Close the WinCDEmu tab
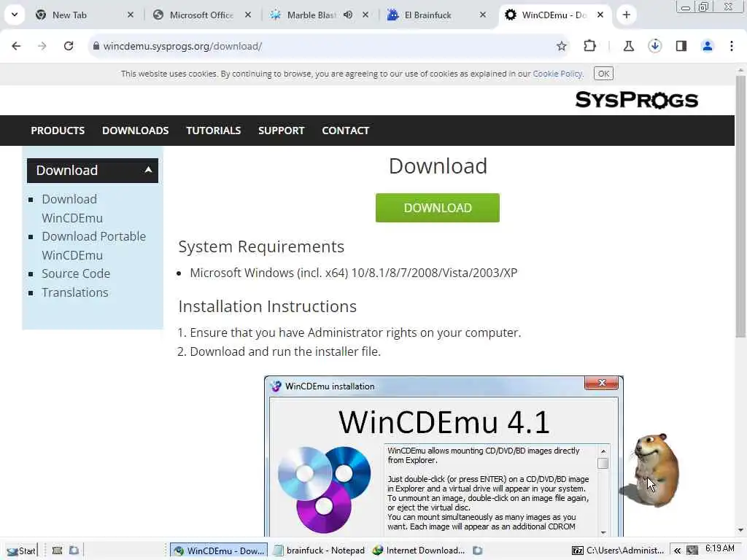Viewport: 747px width, 560px height. [x=600, y=15]
